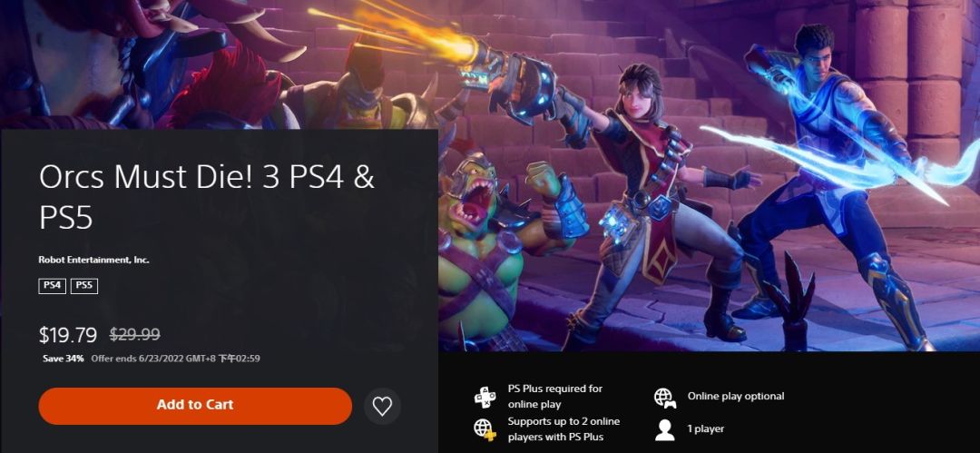Click the offer ends date text
The image size is (980, 453).
176,359
